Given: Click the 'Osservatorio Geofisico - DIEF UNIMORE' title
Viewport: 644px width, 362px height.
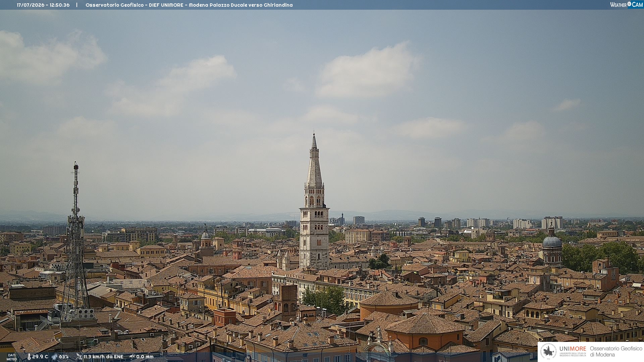Looking at the screenshot, I should (135, 5).
